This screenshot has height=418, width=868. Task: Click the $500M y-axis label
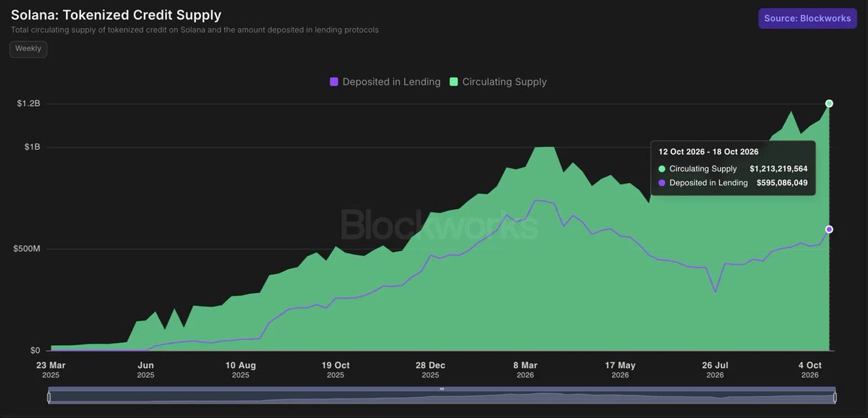[x=28, y=249]
